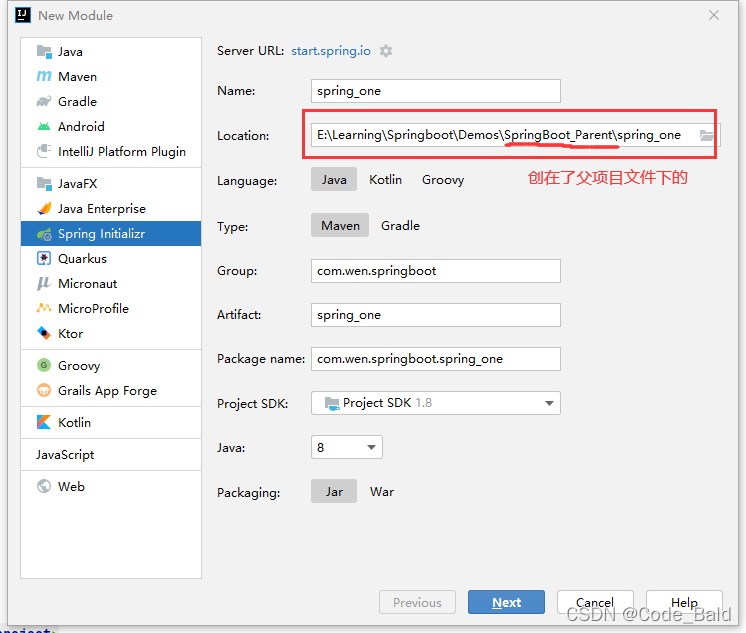746x633 pixels.
Task: Select Android module type
Action: click(x=111, y=127)
